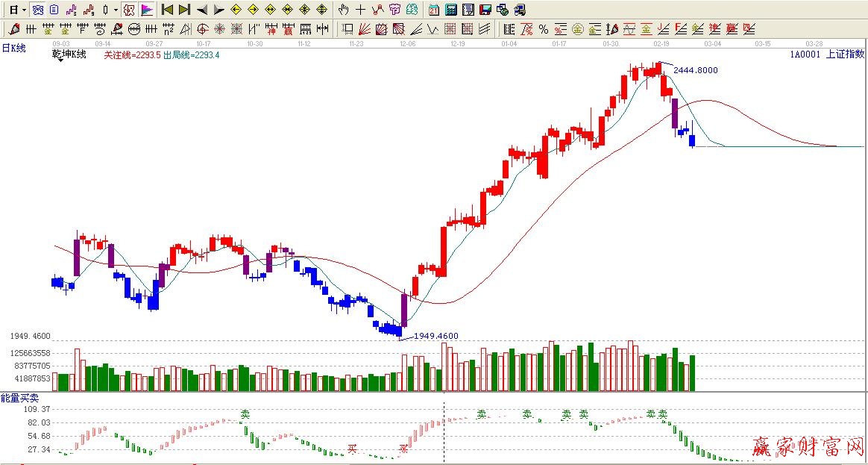The height and width of the screenshot is (465, 868).
Task: Jump to last bar with skip-forward icon
Action: click(184, 10)
